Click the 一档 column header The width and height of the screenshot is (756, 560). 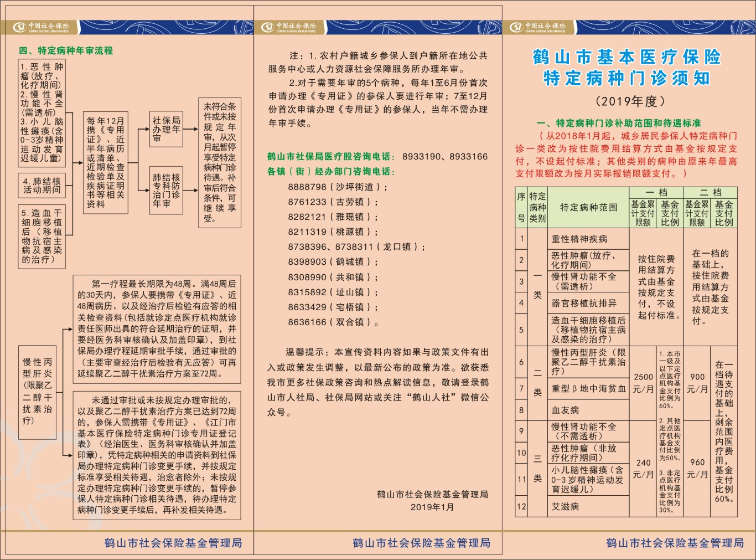pyautogui.click(x=656, y=192)
